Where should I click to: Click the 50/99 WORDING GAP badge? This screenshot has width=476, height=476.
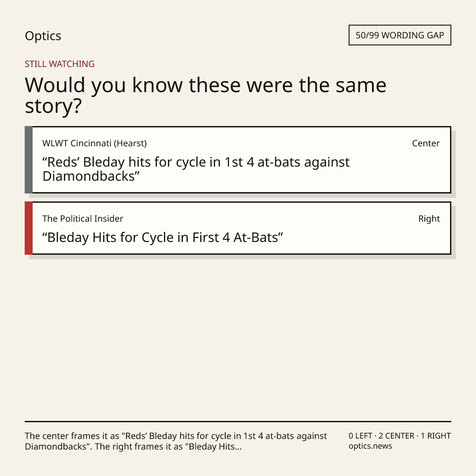pyautogui.click(x=400, y=35)
